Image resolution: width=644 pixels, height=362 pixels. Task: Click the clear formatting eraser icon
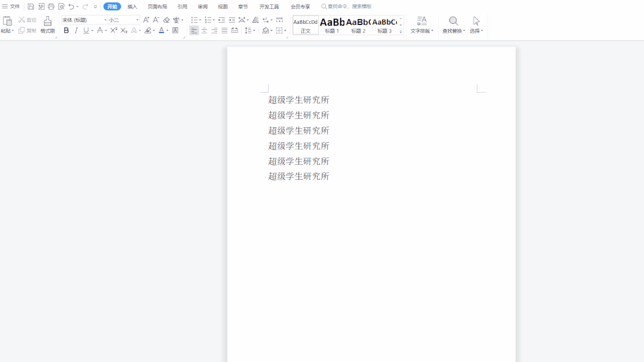pyautogui.click(x=167, y=20)
